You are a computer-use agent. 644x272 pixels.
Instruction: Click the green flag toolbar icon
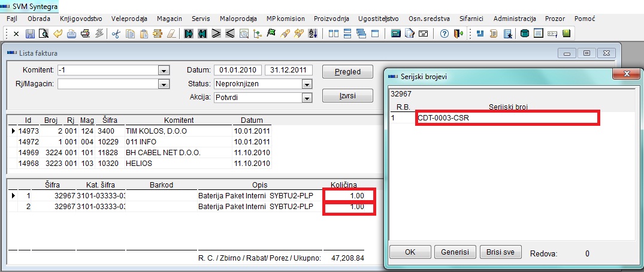pos(271,34)
